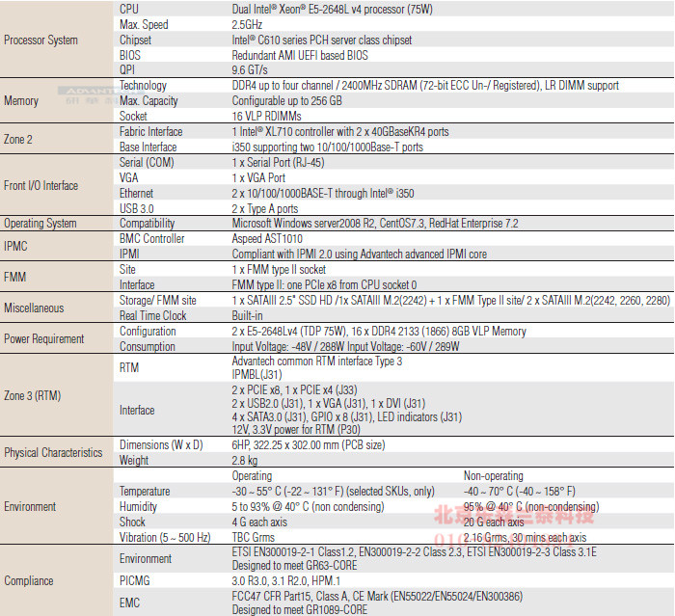
Task: Click the Processor System category label
Action: coord(40,40)
